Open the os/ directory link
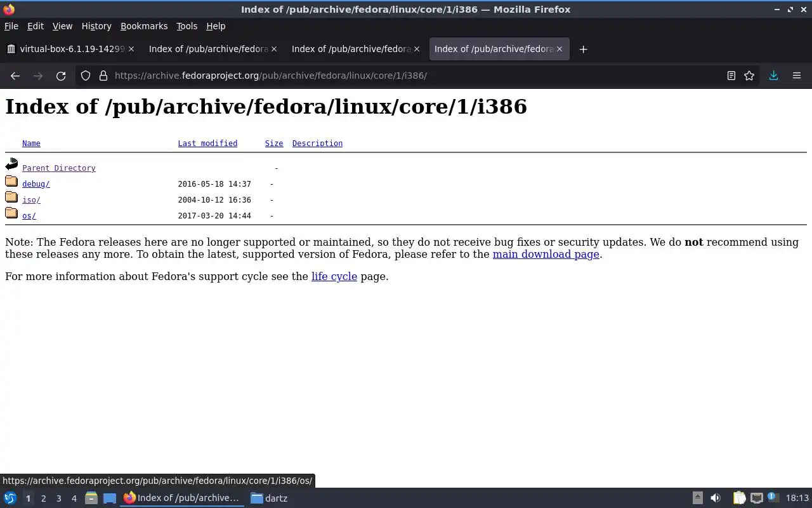812x508 pixels. [29, 216]
